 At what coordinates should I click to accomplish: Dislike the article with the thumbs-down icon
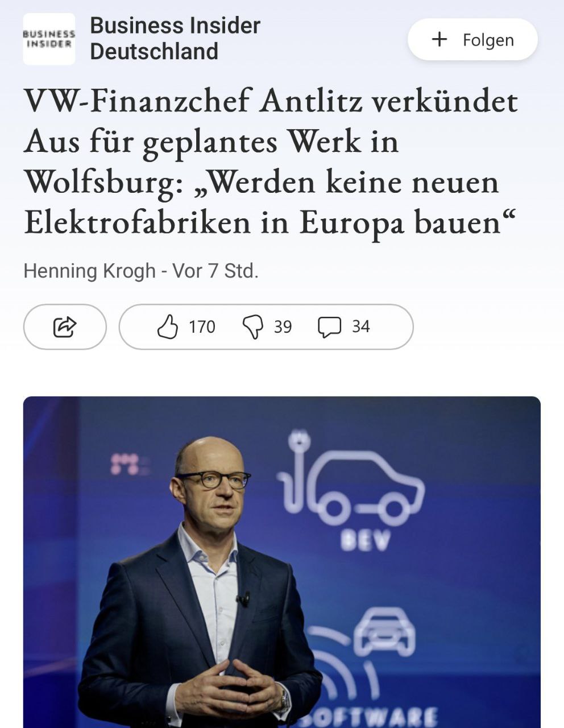(x=253, y=327)
